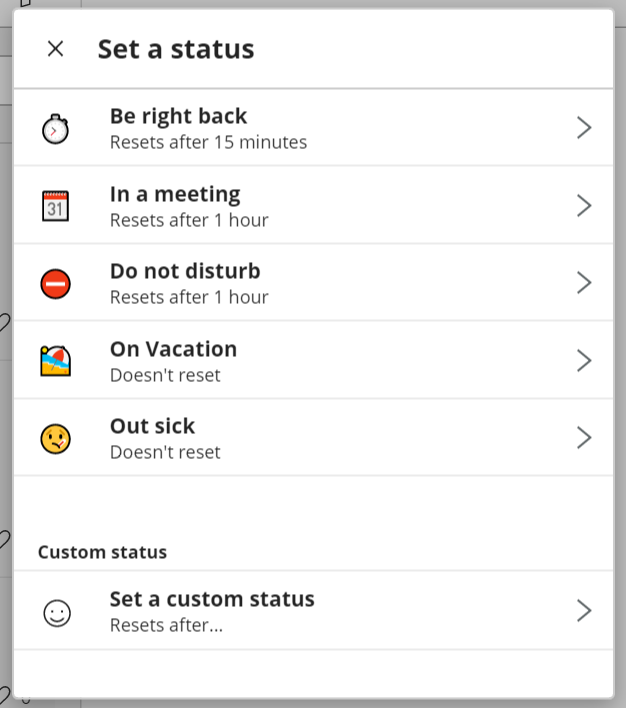Close the Set a status dialog
Image resolution: width=626 pixels, height=708 pixels.
click(56, 49)
